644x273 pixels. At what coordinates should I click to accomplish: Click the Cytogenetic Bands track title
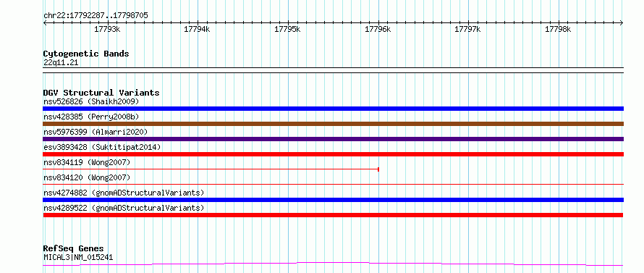coord(86,54)
